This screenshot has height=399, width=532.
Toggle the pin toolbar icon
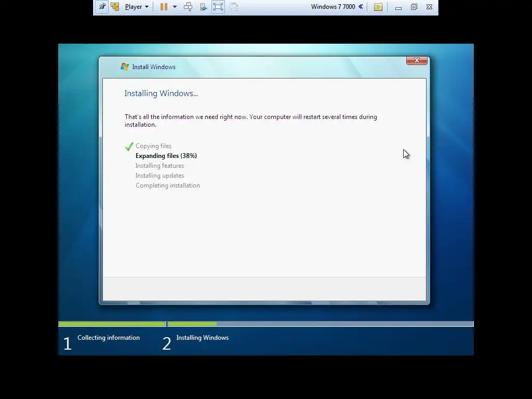coord(102,7)
